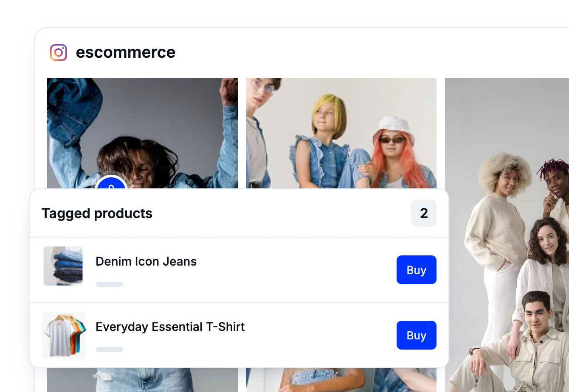
Task: Open the Denim Icon Jeans product thumbnail
Action: pyautogui.click(x=63, y=266)
